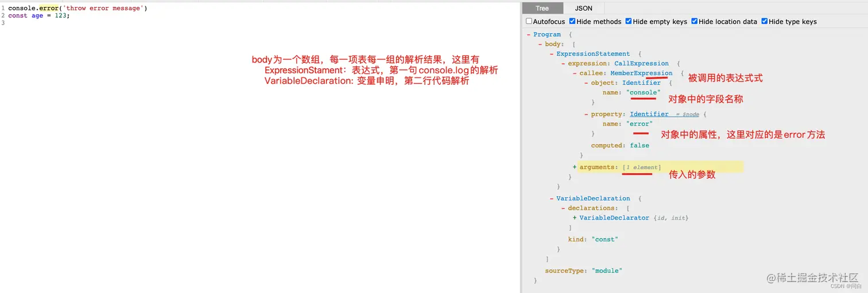
Task: Collapse the ExpressionStatement node
Action: 551,54
